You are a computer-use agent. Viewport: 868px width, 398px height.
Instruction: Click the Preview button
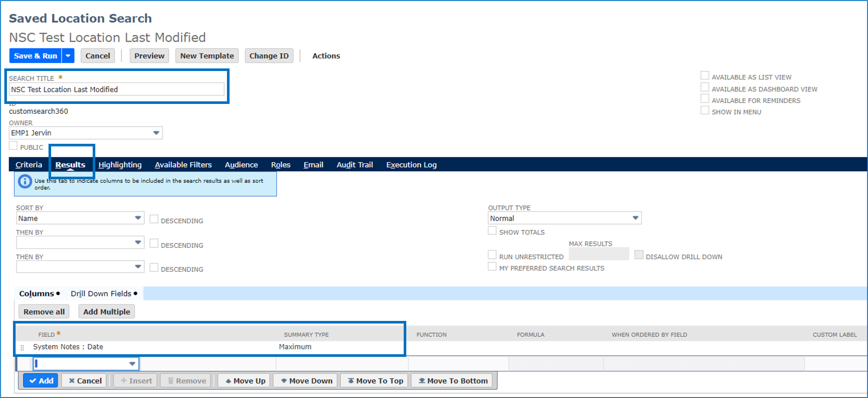pos(149,56)
